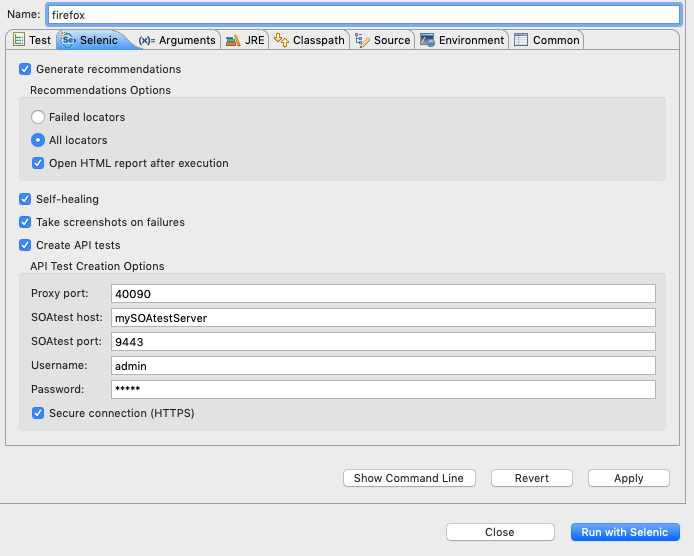Viewport: 694px width, 556px height.
Task: Focus the Name field containing firefox
Action: [x=363, y=15]
